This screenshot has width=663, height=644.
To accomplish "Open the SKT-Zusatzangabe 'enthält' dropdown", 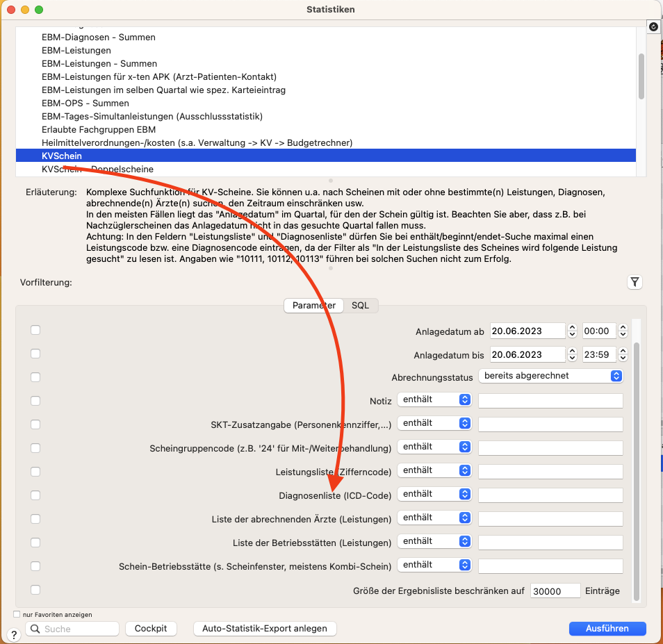I will pos(434,423).
